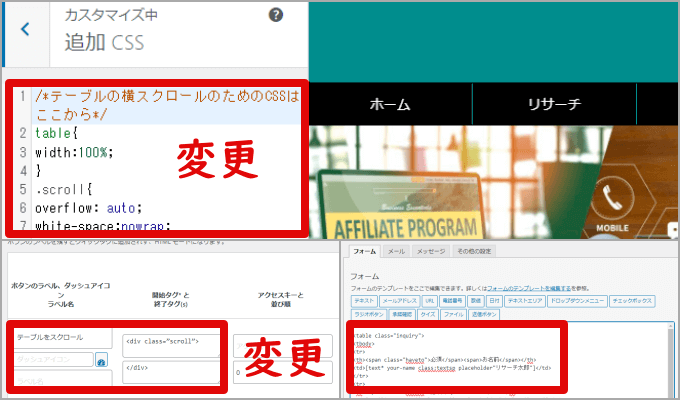Click the CSS line '.scroll{'

click(64, 189)
